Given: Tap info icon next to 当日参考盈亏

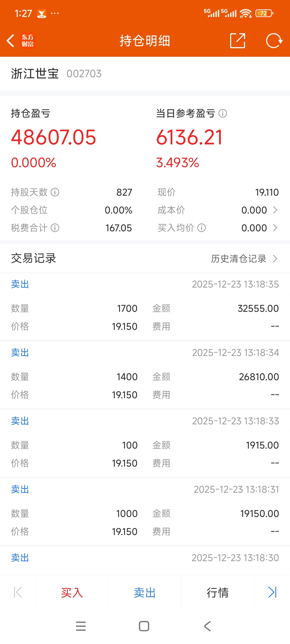Looking at the screenshot, I should click(x=223, y=114).
